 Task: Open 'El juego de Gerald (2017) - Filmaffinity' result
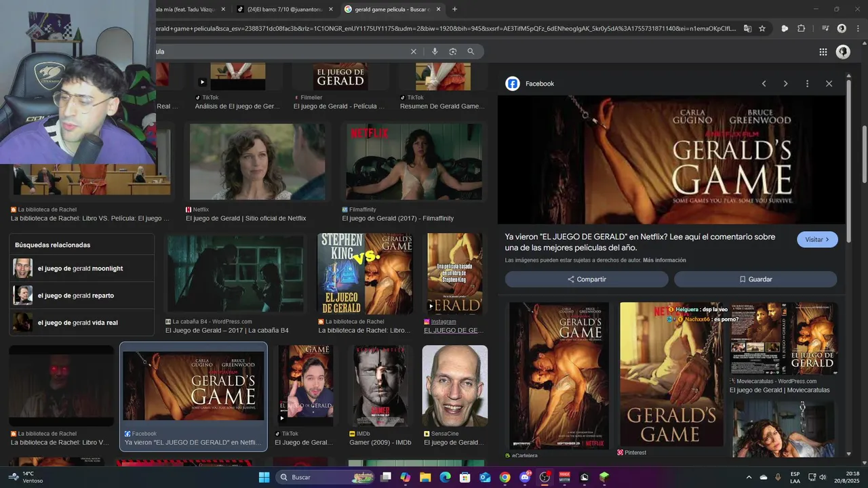398,218
